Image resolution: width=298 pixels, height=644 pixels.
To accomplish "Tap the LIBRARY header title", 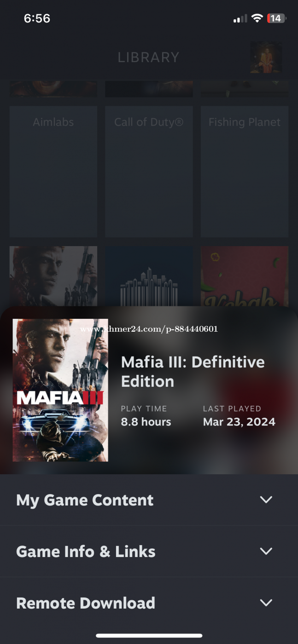I will pos(148,57).
